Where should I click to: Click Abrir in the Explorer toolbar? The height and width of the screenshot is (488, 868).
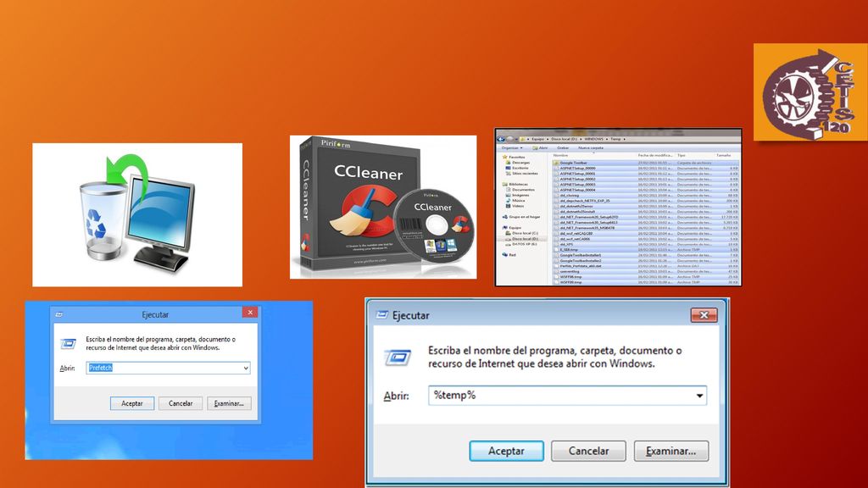pyautogui.click(x=540, y=147)
